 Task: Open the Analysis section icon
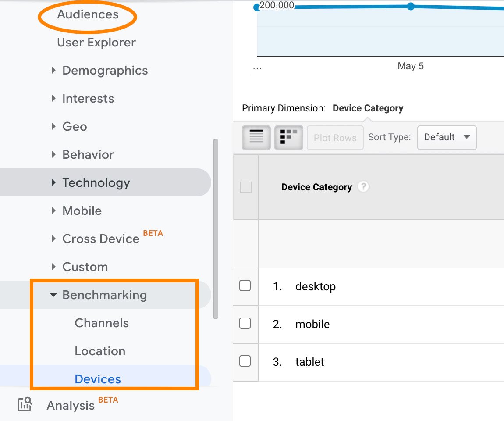[25, 404]
